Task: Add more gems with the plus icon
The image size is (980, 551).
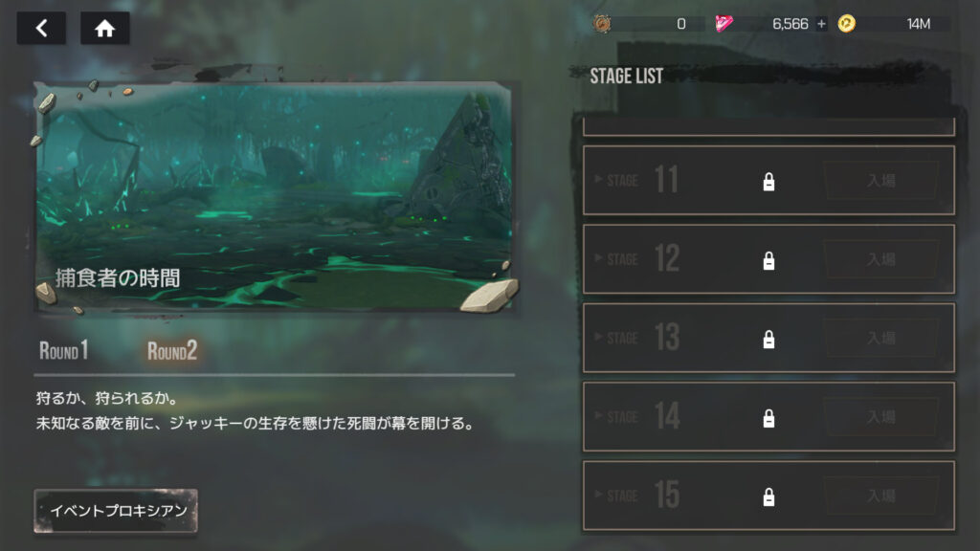Action: click(821, 24)
